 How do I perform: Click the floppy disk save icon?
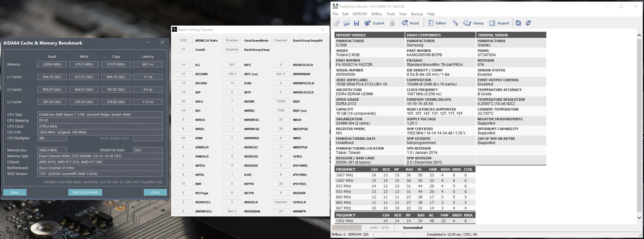[x=356, y=23]
